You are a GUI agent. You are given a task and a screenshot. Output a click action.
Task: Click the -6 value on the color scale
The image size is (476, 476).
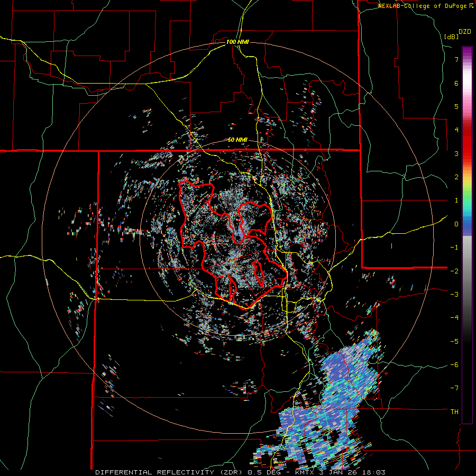[454, 365]
